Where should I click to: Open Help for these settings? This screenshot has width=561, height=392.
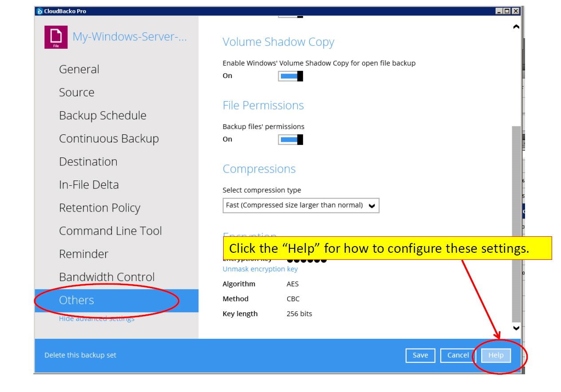point(496,355)
